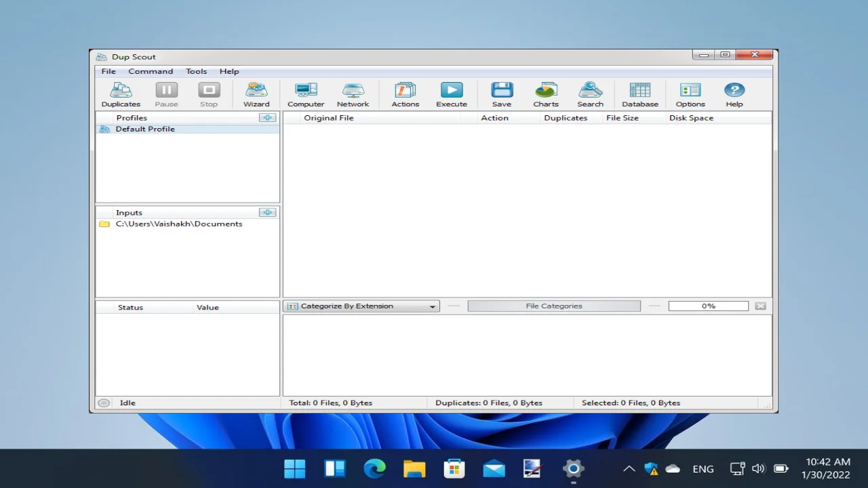Click the Idle status text

coord(127,403)
